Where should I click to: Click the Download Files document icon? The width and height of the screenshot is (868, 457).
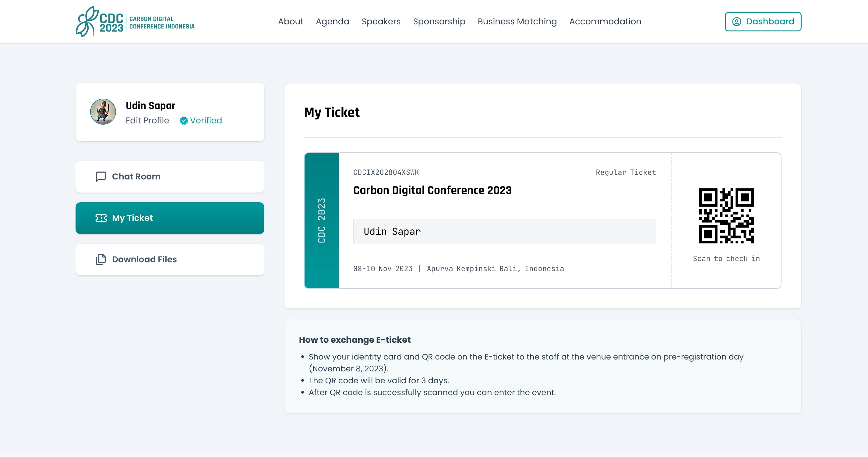tap(101, 260)
